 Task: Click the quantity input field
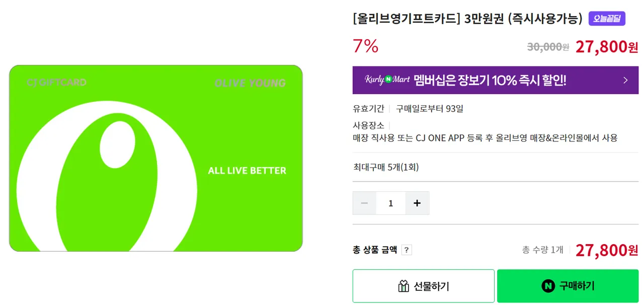click(391, 203)
